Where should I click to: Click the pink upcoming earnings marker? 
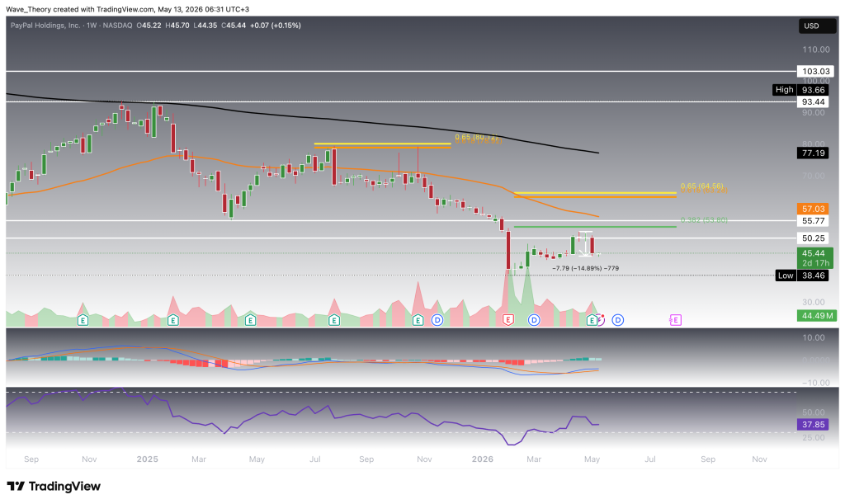tap(675, 320)
